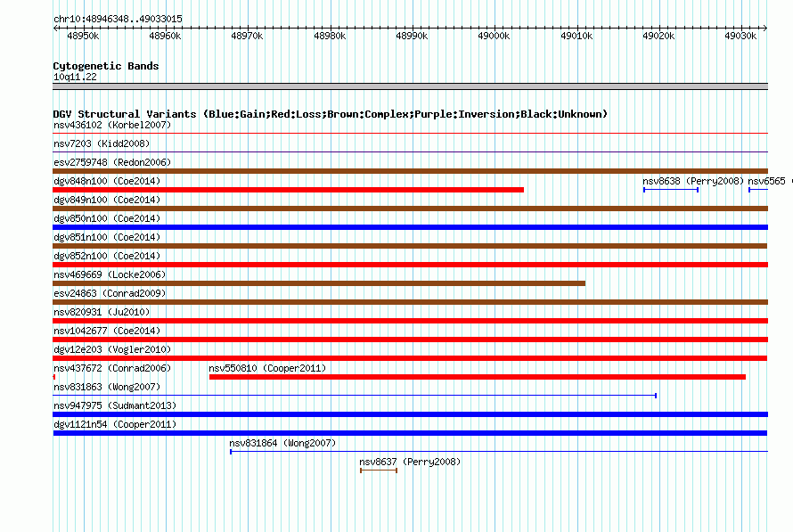Click the chr10:48946348..49033015 region label
Image resolution: width=793 pixels, height=532 pixels.
(118, 19)
